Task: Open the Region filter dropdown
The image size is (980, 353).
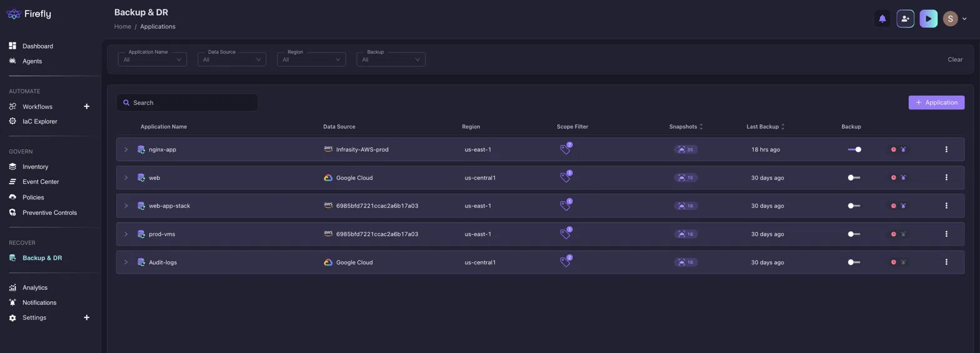Action: click(x=311, y=59)
